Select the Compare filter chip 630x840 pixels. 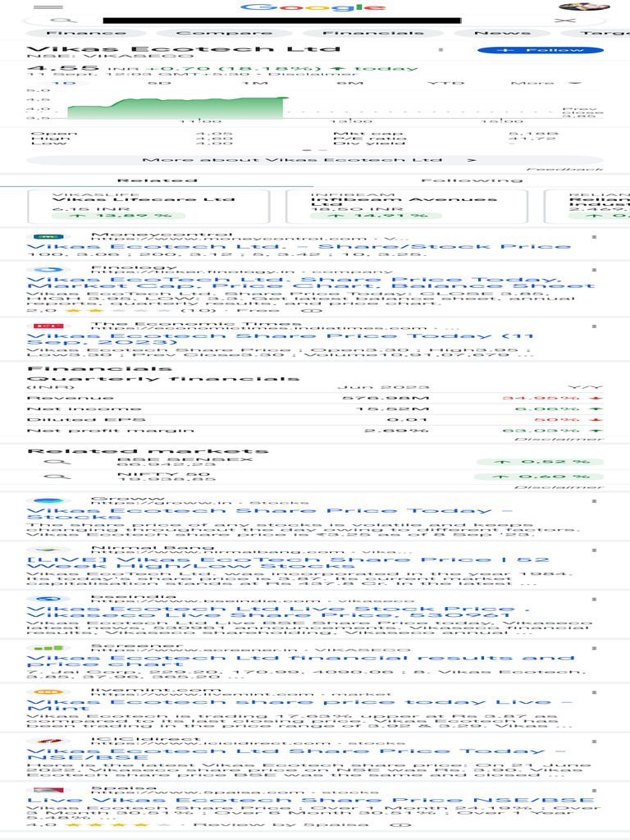[x=225, y=33]
